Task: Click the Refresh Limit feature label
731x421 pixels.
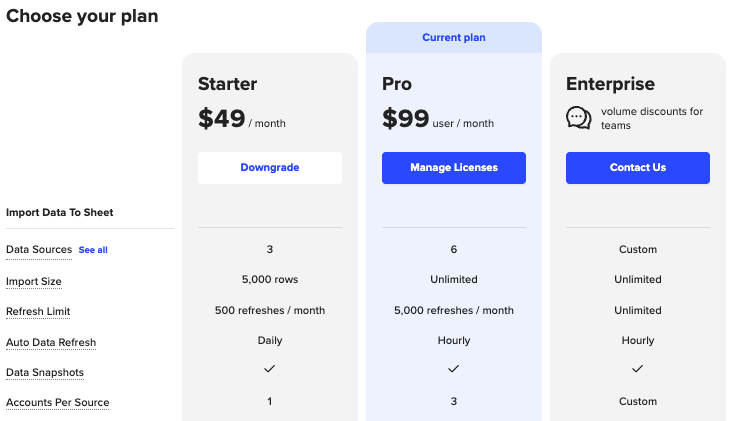Action: point(38,311)
